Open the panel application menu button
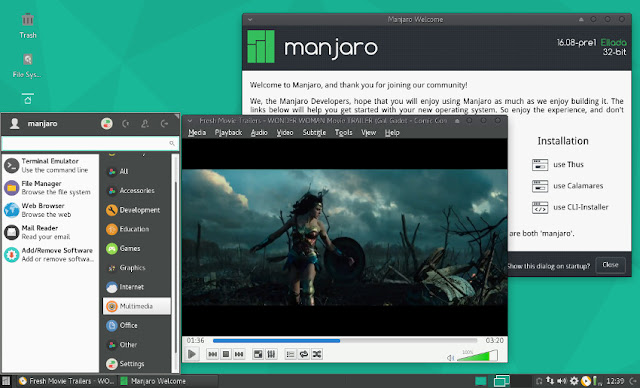The width and height of the screenshot is (640, 388). (x=6, y=381)
